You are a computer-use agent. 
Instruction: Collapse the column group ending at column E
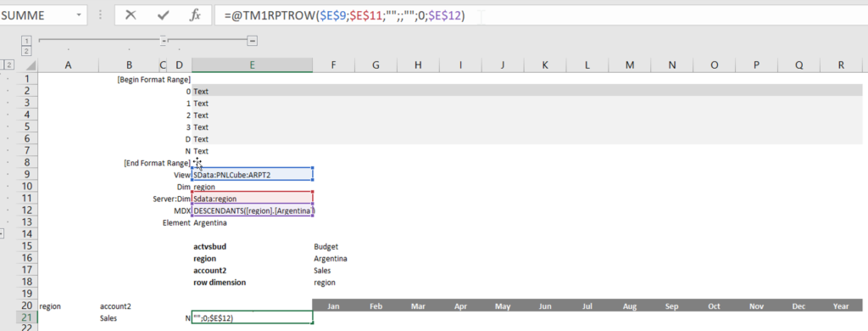[253, 41]
